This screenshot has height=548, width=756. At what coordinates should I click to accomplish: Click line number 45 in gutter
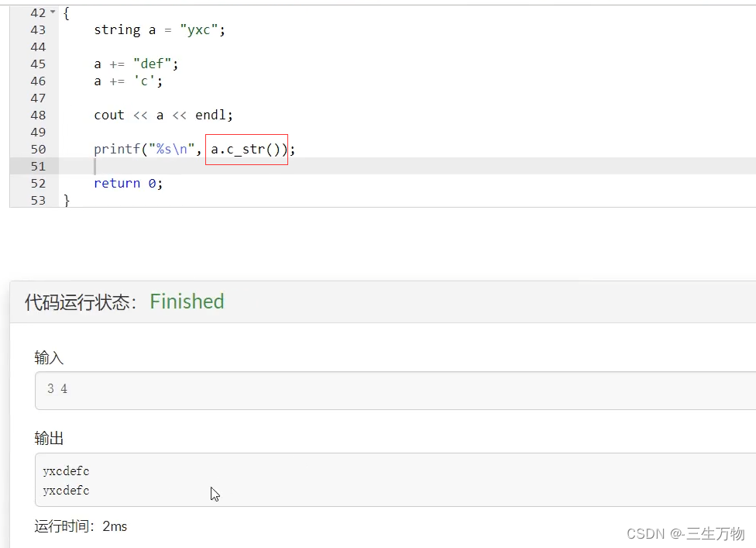tap(38, 64)
